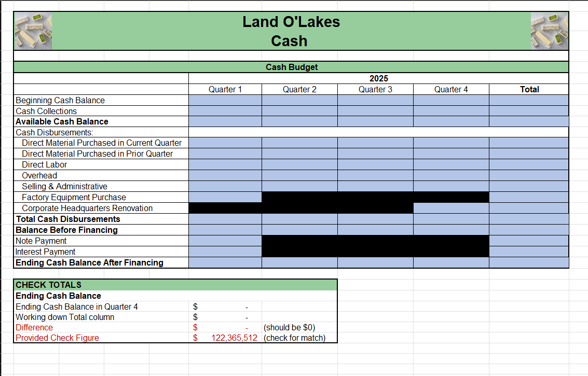Select Direct Material Current Quarter, Quarter 2 cell

299,143
